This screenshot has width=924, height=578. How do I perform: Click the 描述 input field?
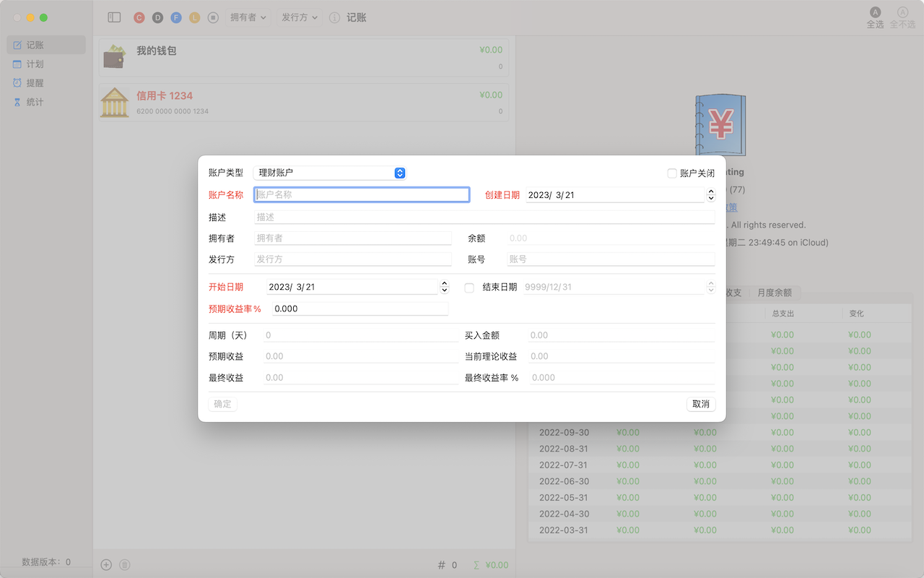click(484, 217)
